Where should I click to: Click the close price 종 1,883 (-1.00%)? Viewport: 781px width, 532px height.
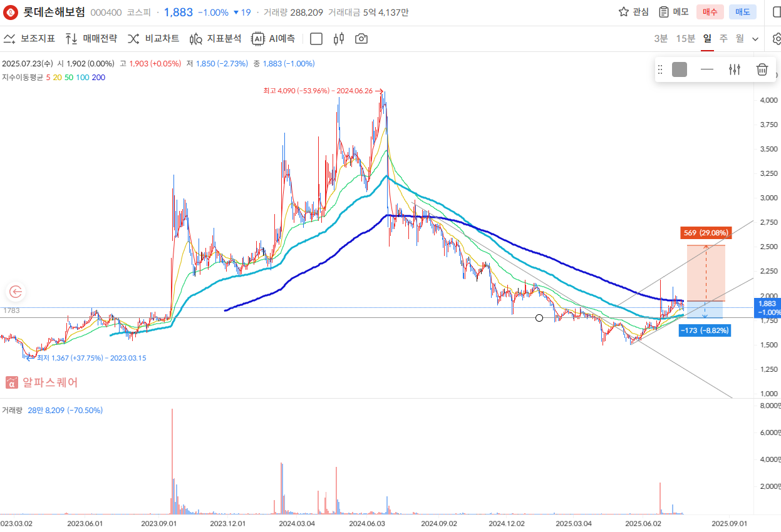pyautogui.click(x=284, y=64)
